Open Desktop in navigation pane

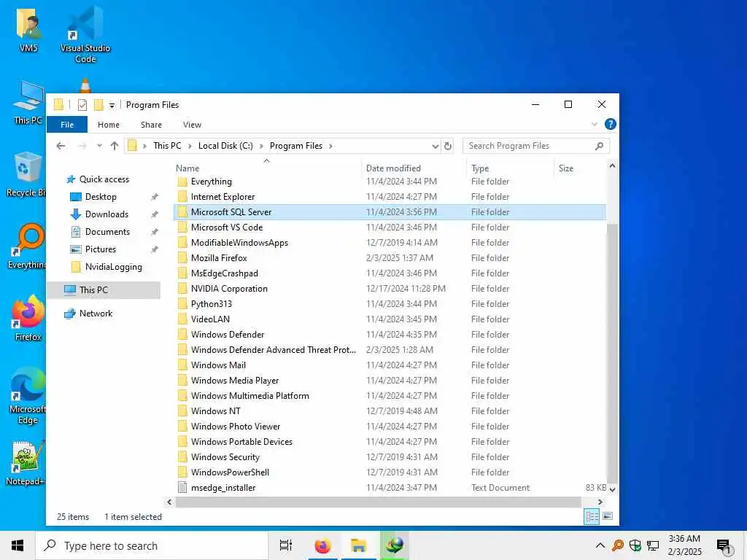[101, 197]
